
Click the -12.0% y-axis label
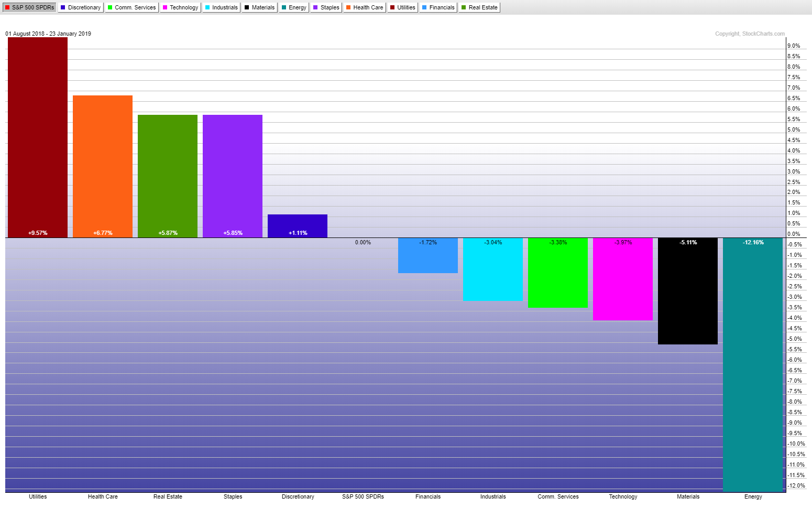796,485
